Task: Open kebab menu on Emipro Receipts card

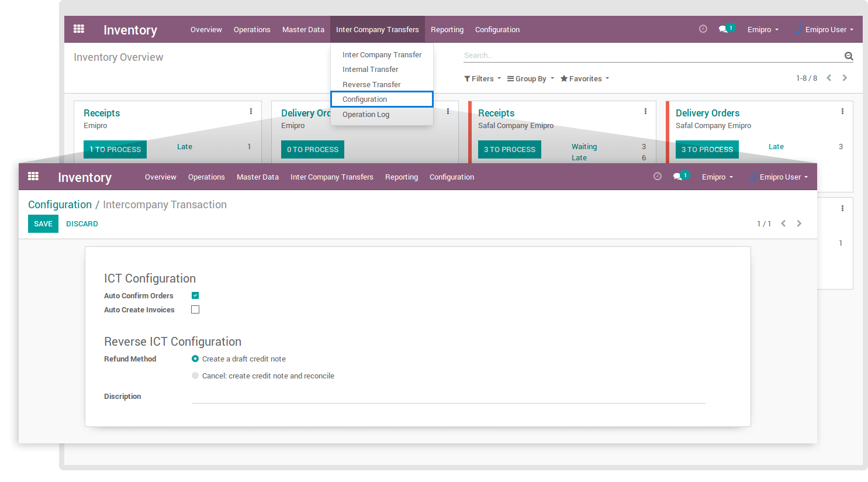Action: pyautogui.click(x=251, y=112)
